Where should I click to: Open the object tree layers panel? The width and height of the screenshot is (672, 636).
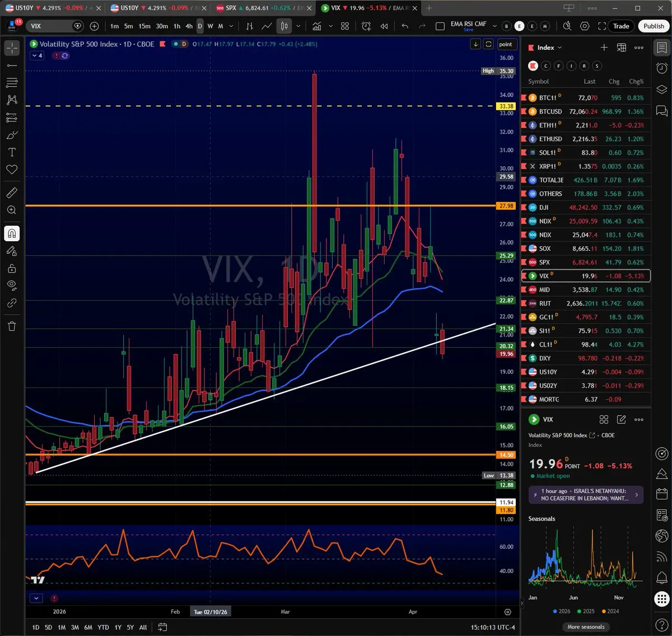pos(661,90)
